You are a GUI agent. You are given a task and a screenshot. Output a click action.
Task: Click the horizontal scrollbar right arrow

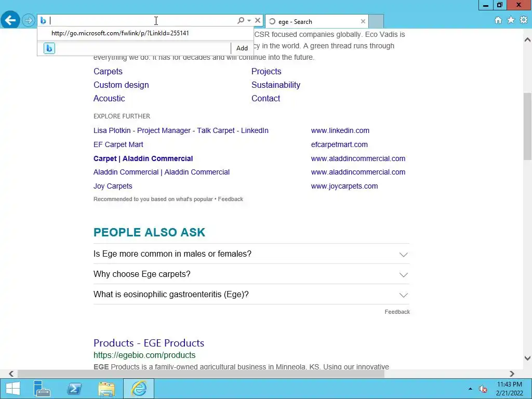coord(512,374)
